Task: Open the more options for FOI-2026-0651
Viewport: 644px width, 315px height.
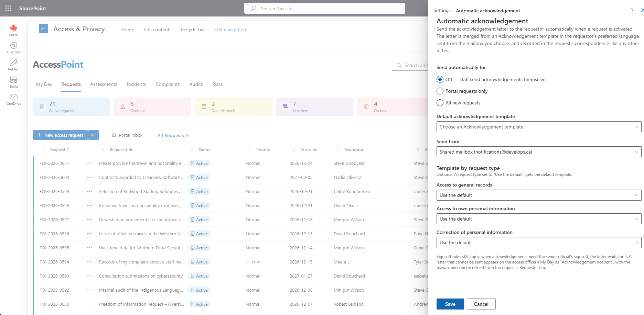Action: [89, 163]
